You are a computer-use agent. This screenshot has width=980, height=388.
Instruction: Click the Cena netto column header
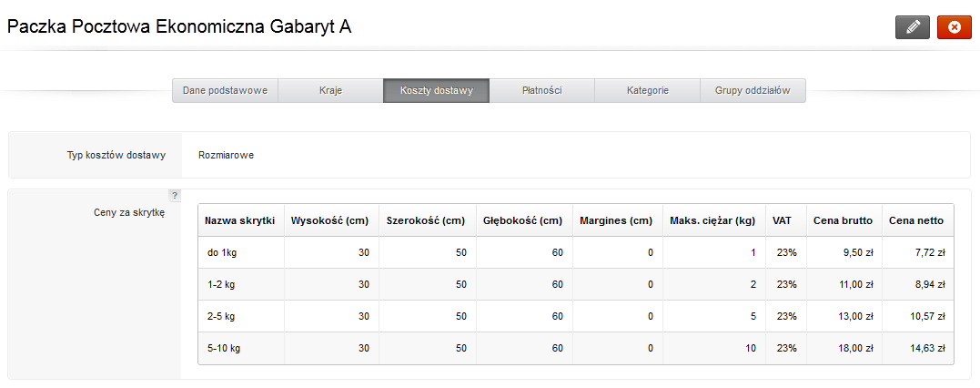click(917, 220)
